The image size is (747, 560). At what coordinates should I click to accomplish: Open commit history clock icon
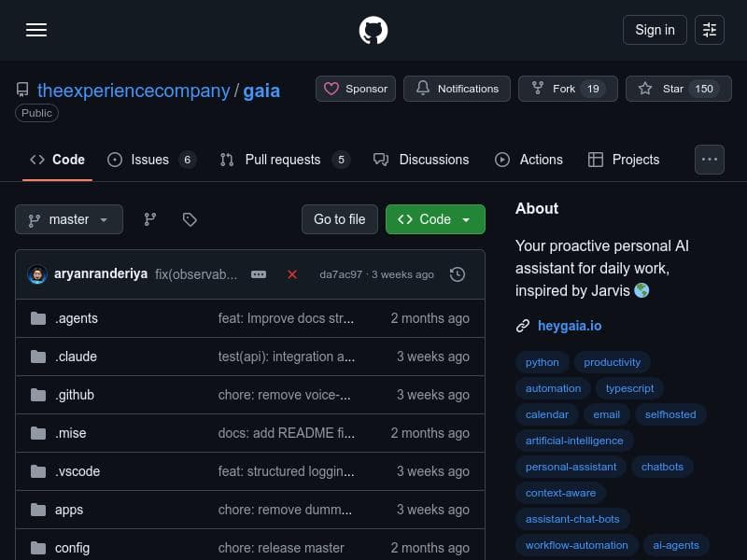pos(458,274)
